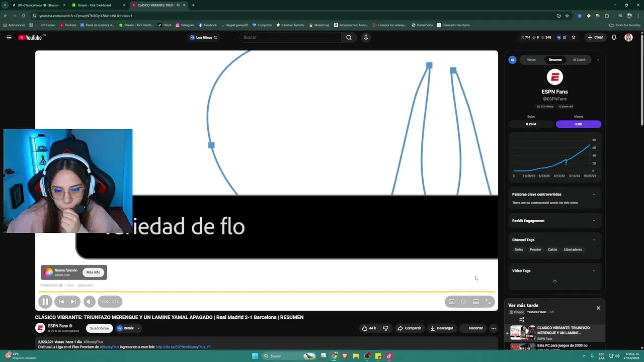Open a new browser tab
Image resolution: width=644 pixels, height=362 pixels.
coord(193,5)
